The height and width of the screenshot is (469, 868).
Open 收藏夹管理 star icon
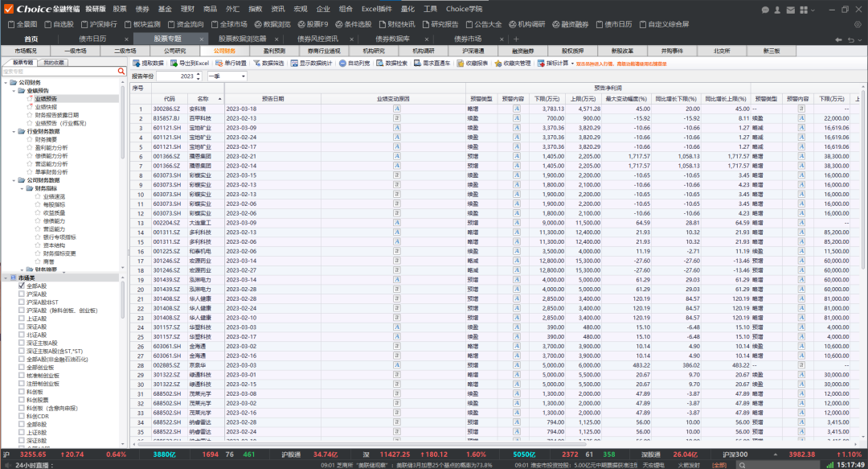(498, 64)
